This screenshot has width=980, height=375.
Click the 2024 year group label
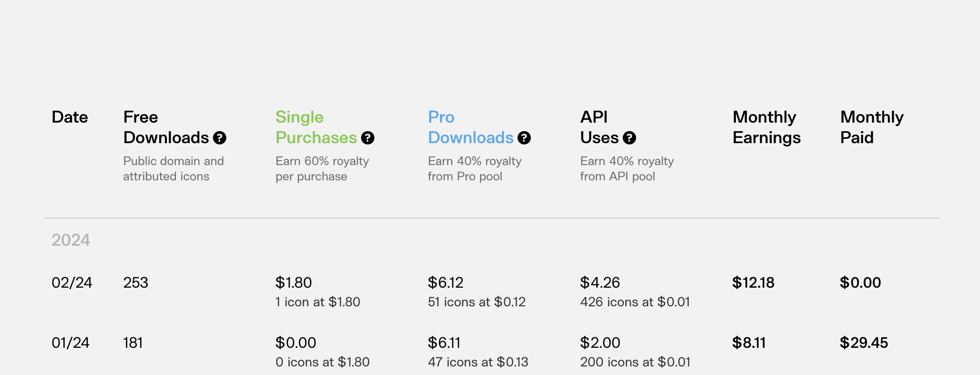tap(71, 240)
